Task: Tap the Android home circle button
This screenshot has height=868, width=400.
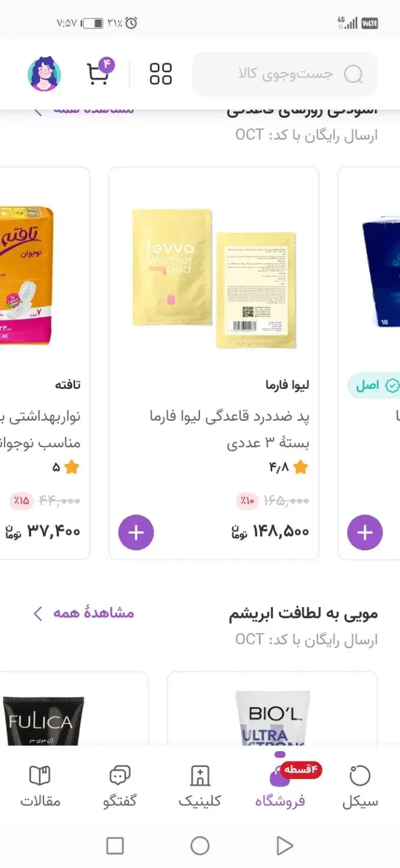Action: (x=200, y=846)
